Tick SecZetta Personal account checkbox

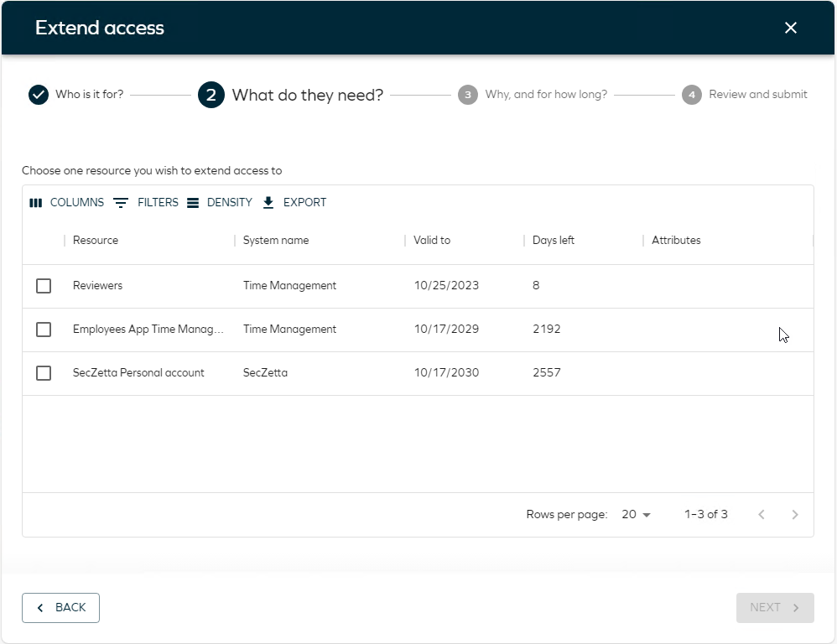tap(44, 373)
